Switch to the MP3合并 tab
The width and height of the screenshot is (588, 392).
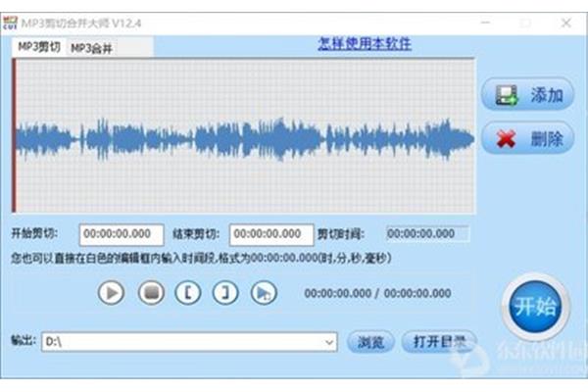pyautogui.click(x=91, y=48)
